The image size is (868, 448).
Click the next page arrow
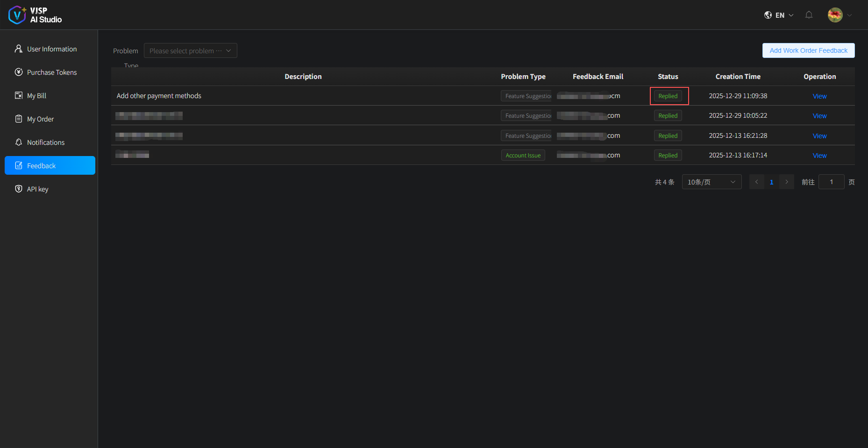[787, 182]
